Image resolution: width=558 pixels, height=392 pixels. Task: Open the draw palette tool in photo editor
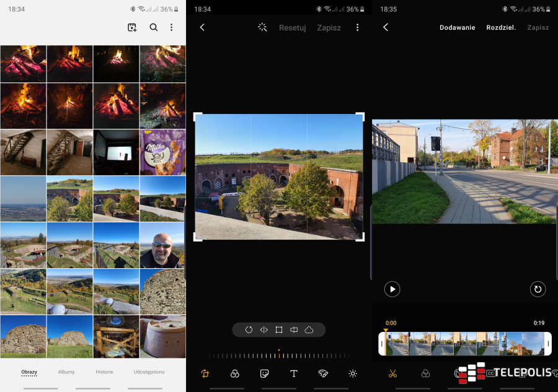pyautogui.click(x=323, y=373)
